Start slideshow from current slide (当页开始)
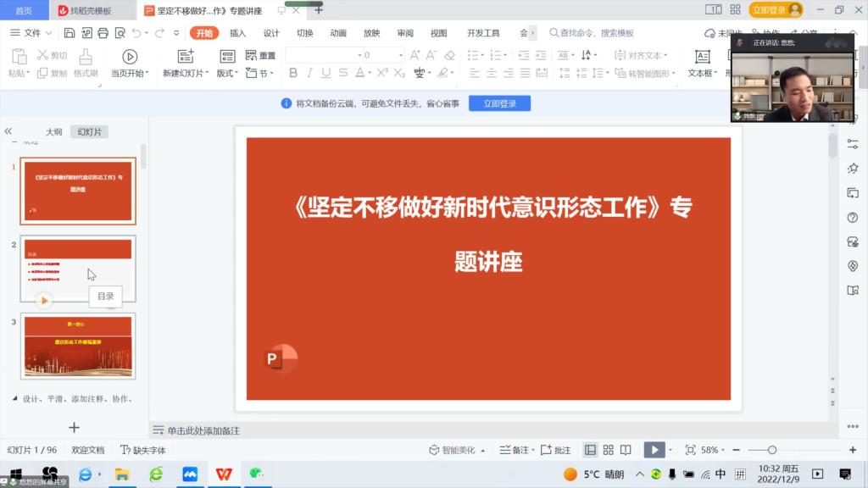This screenshot has width=868, height=488. (130, 57)
